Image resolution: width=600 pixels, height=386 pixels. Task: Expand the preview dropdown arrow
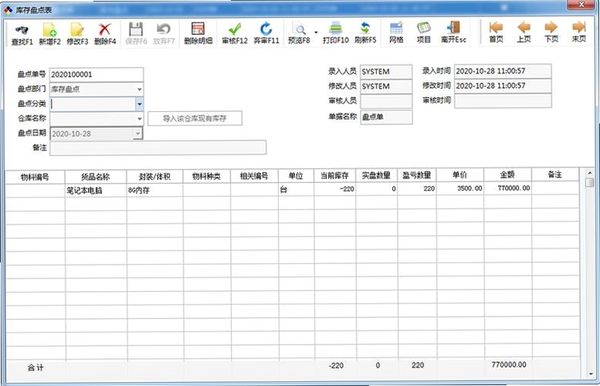[x=316, y=32]
